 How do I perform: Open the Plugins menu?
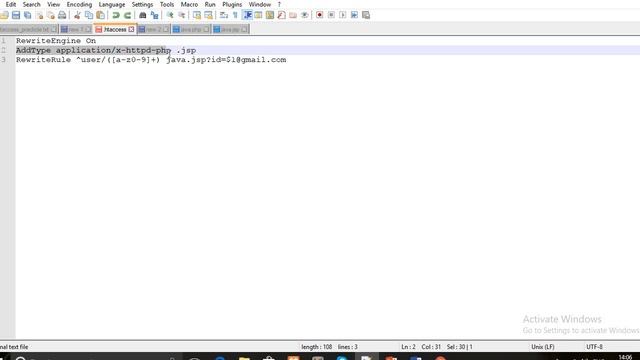point(232,4)
